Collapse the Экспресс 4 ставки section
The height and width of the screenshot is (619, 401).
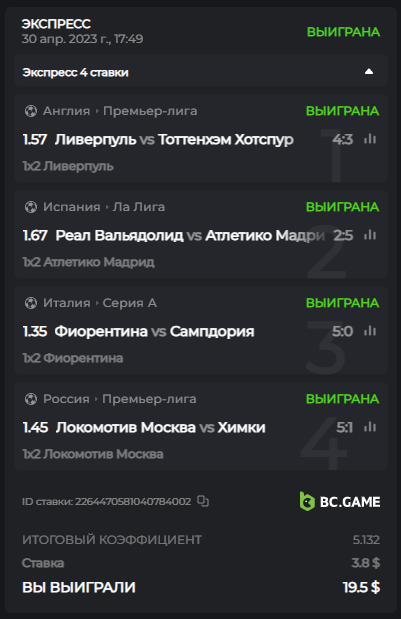369,72
